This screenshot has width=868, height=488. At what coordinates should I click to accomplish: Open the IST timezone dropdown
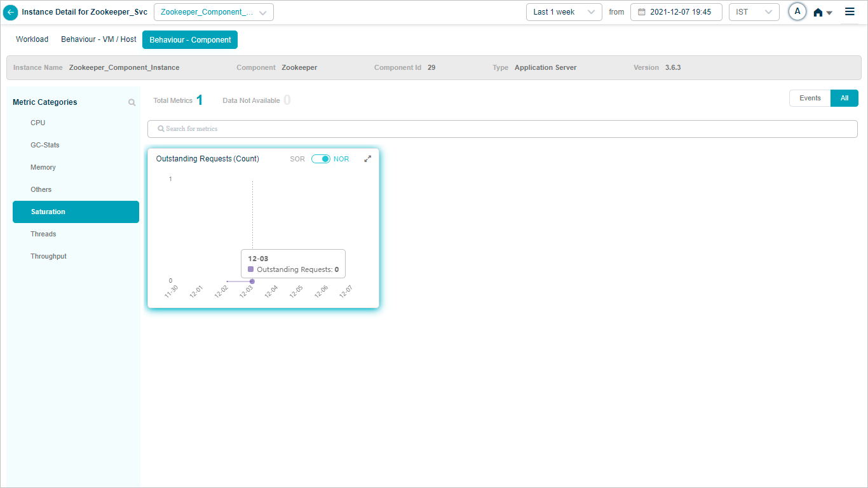[754, 12]
